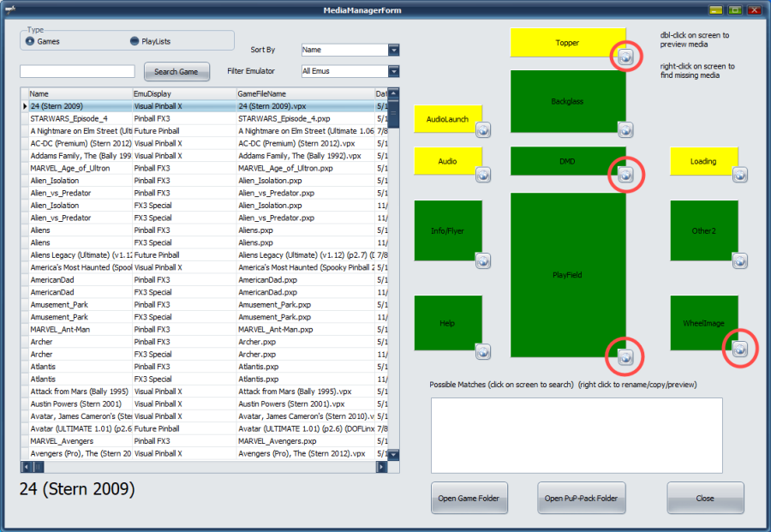Image resolution: width=771 pixels, height=532 pixels.
Task: Click the Topper media browse icon
Action: [625, 57]
